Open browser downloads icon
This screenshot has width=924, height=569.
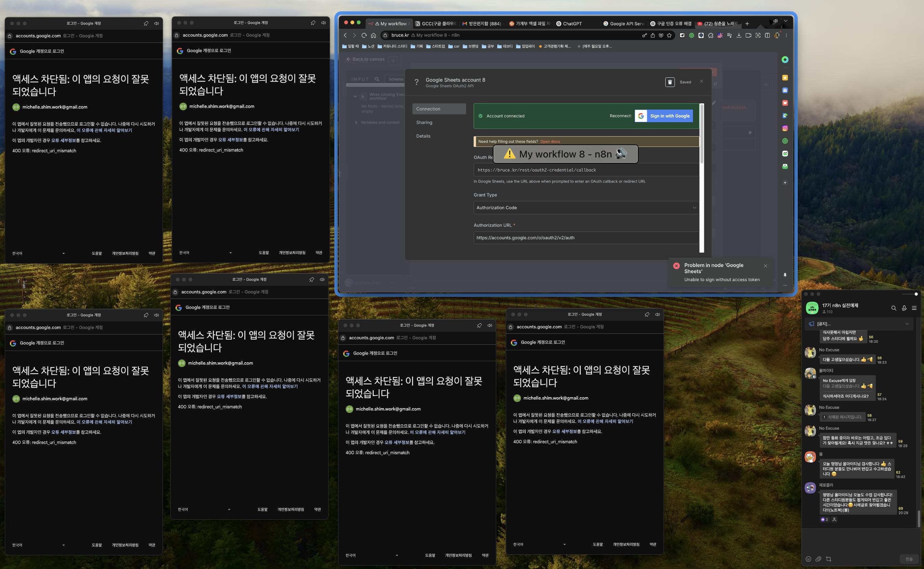(739, 35)
